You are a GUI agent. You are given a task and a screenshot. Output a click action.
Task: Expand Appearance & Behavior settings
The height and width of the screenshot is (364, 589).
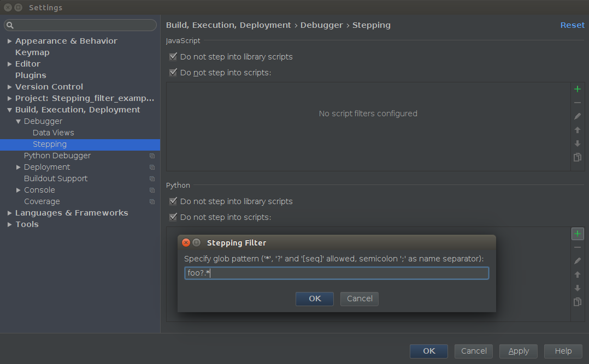coord(9,41)
